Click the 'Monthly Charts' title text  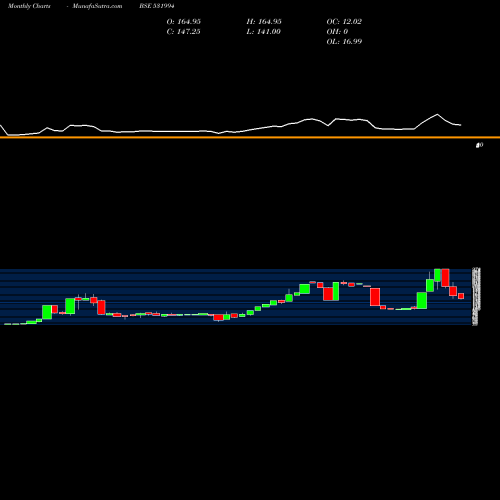29,6
